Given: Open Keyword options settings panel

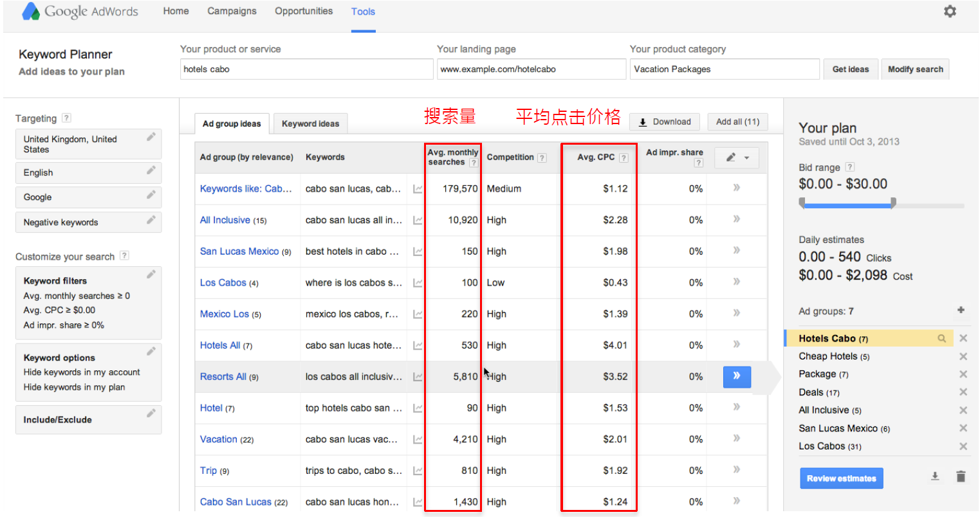Looking at the screenshot, I should click(151, 352).
